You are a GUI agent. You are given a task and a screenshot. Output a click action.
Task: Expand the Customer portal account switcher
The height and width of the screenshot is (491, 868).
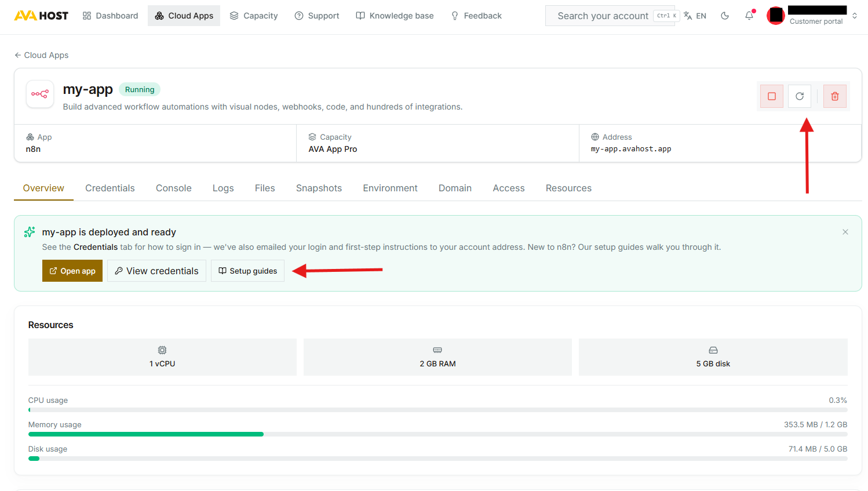tap(854, 16)
